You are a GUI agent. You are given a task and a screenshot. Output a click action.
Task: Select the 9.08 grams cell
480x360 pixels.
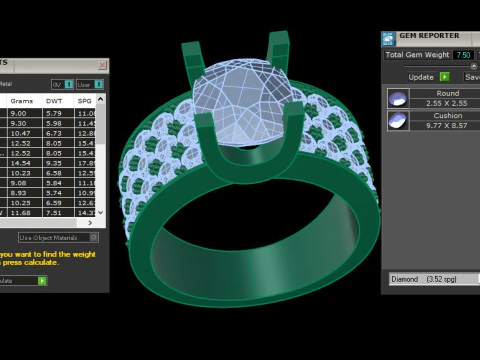click(x=25, y=183)
